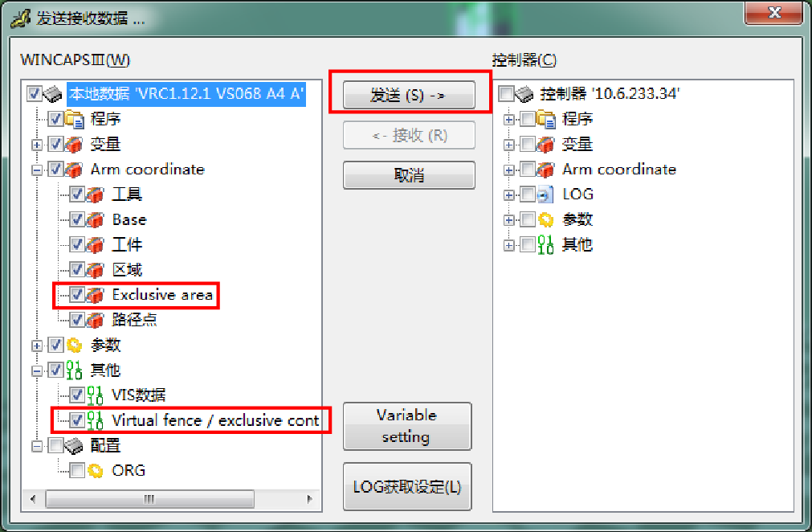
Task: Click the LOG获取设定(L) button
Action: [x=407, y=487]
